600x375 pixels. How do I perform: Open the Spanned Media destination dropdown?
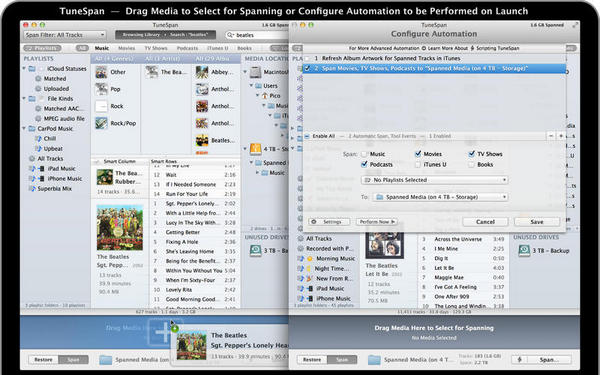(440, 197)
